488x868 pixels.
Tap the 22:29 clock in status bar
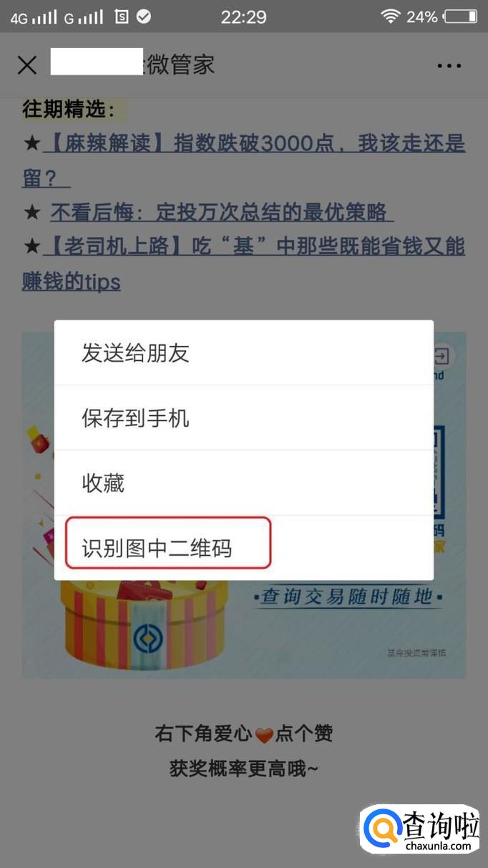[x=243, y=16]
